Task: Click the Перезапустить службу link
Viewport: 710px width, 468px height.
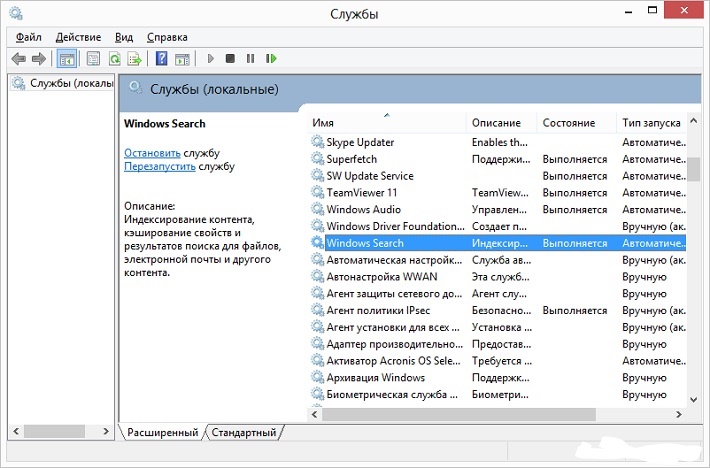Action: pos(160,166)
